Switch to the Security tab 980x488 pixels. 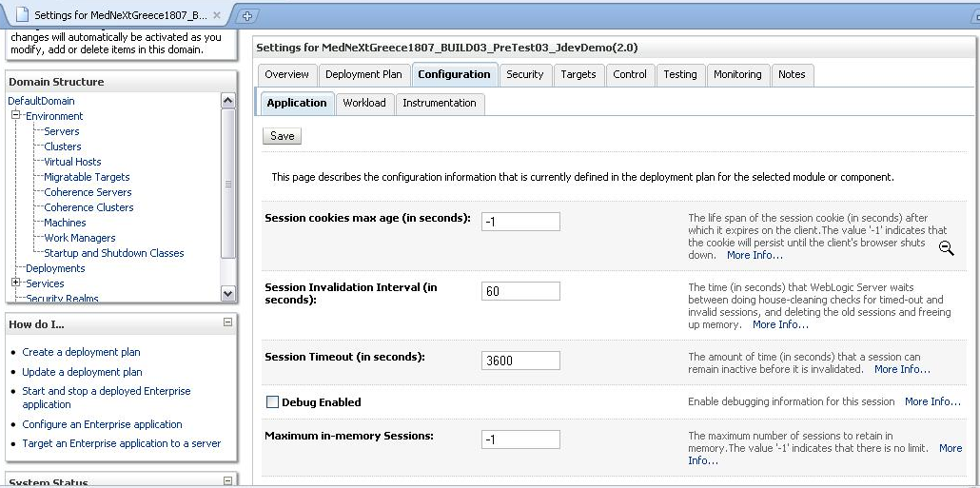(x=525, y=74)
